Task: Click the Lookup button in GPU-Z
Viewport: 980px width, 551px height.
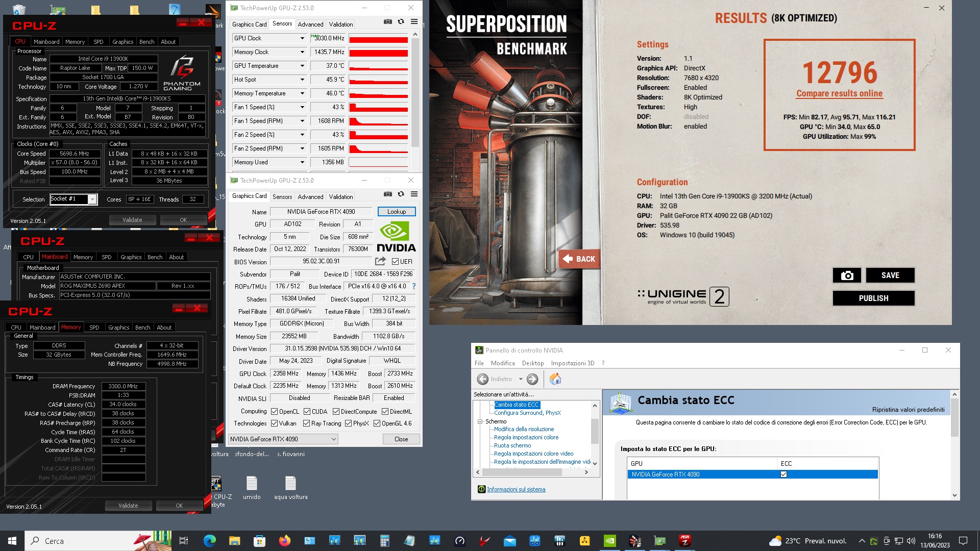Action: tap(397, 212)
